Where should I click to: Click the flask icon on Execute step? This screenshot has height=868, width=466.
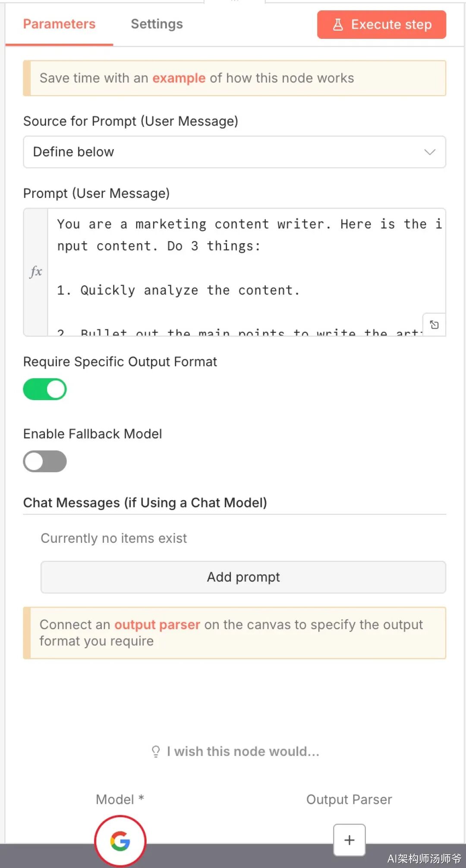pos(338,25)
